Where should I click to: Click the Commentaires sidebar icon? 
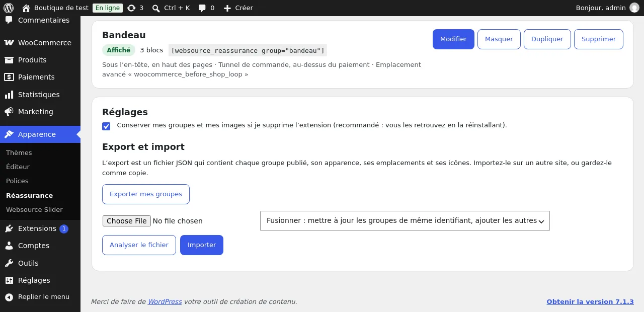(x=9, y=20)
